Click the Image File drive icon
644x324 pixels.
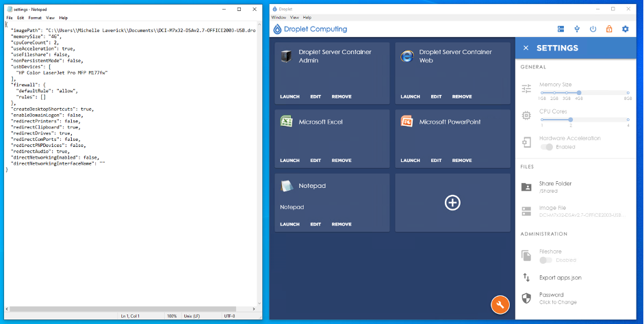click(x=526, y=211)
